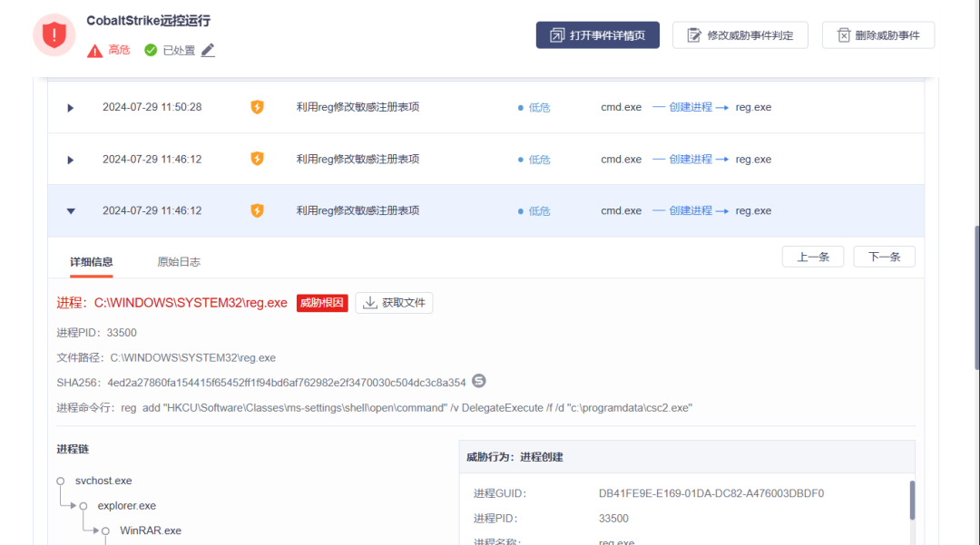The width and height of the screenshot is (980, 545).
Task: Click cmd.exe in the expanded row
Action: coord(622,211)
